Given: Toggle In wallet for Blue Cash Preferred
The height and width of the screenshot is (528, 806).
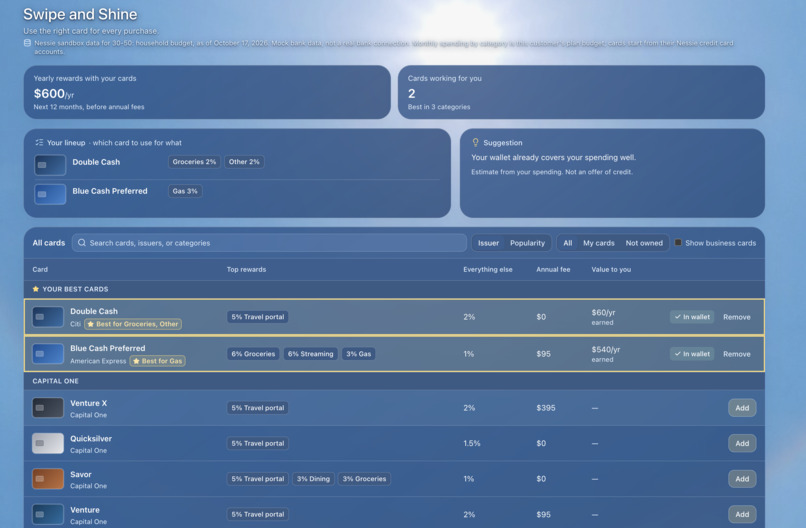Looking at the screenshot, I should pos(692,354).
